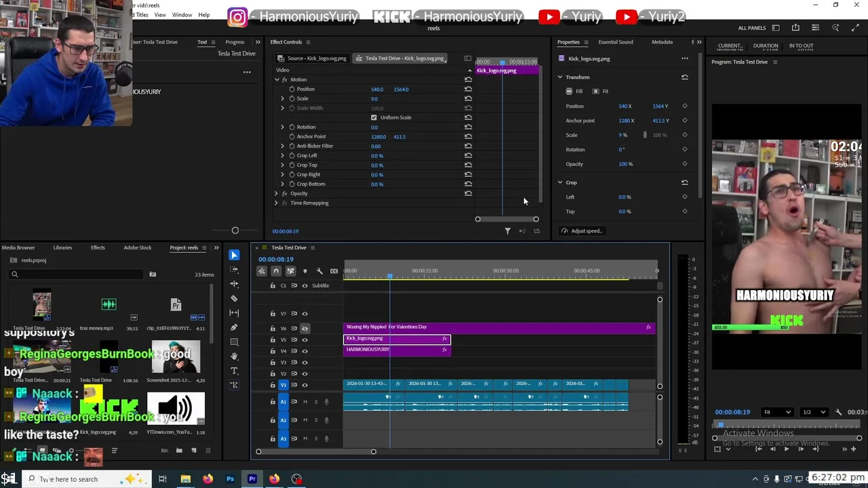Select the HARMONIOUSYURIY clip on V4
868x488 pixels.
click(x=397, y=350)
